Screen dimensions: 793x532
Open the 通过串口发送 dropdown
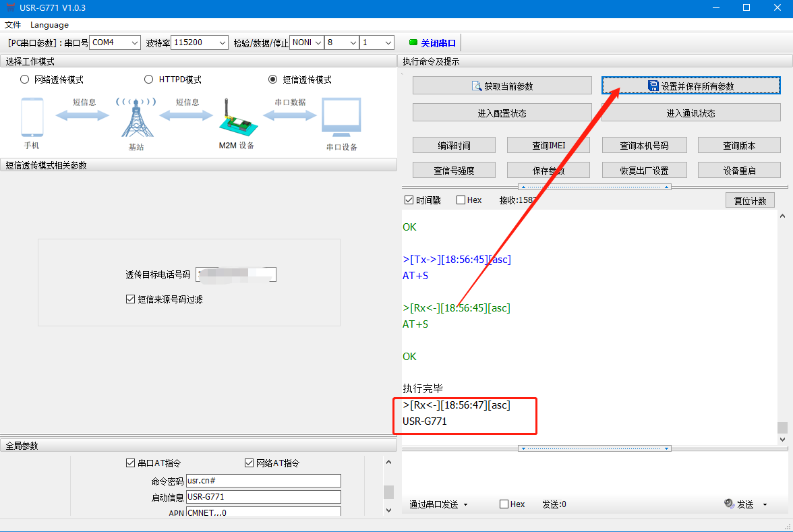(x=438, y=504)
